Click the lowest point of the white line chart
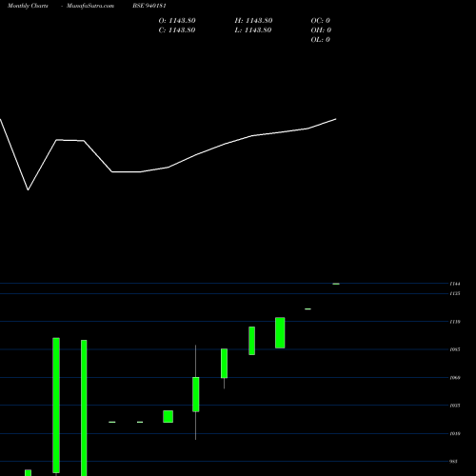Screen dimensions: 476x476 29,189
